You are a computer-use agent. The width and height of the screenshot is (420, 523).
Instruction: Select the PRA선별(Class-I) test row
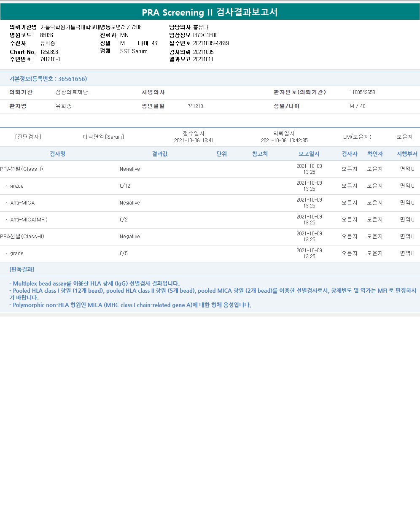pos(210,169)
